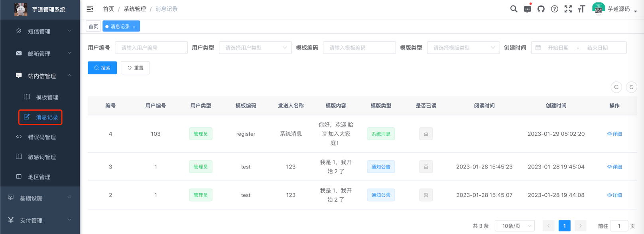Switch to the 首页 tab

[93, 26]
